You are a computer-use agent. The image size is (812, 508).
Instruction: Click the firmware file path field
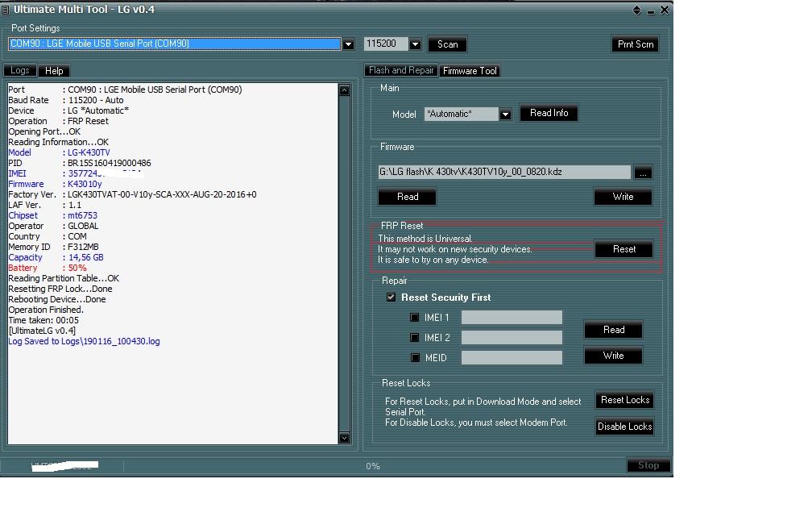click(504, 172)
